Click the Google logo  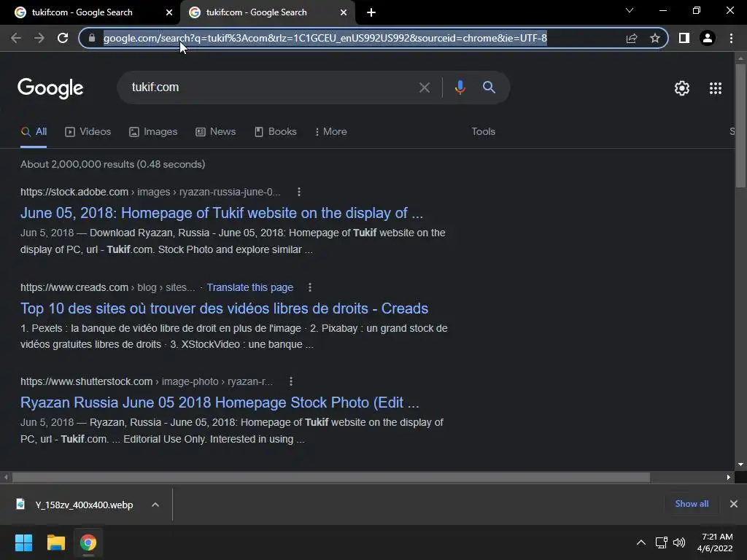(x=50, y=88)
